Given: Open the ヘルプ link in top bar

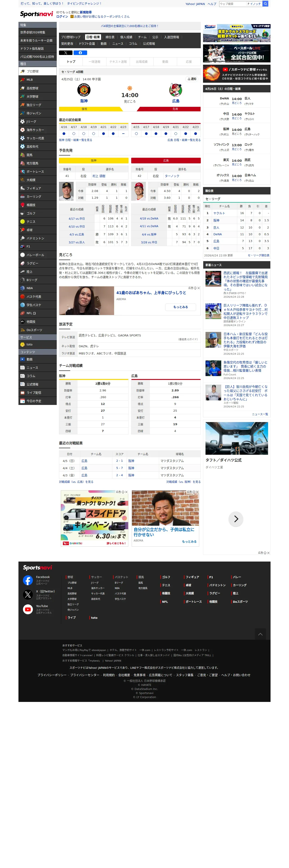Looking at the screenshot, I should click(212, 4).
